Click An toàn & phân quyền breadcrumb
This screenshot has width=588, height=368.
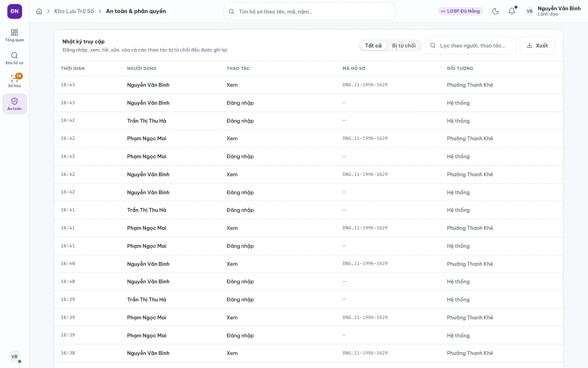[x=136, y=11]
